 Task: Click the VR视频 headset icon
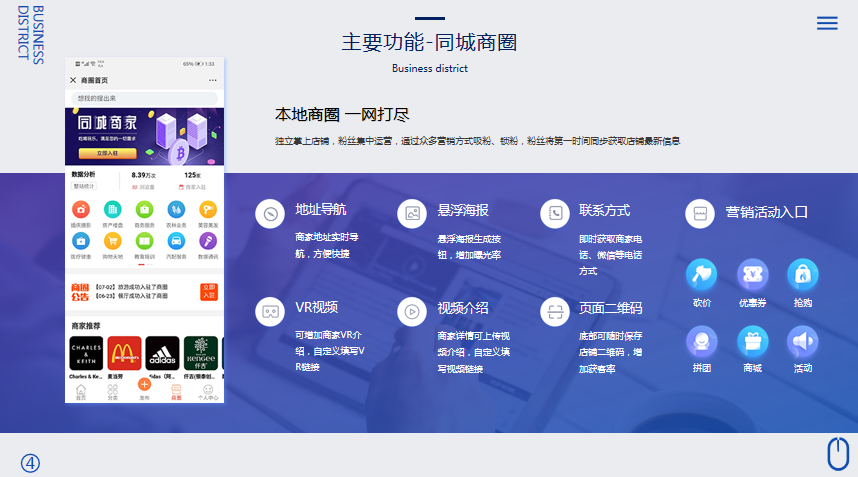[270, 312]
